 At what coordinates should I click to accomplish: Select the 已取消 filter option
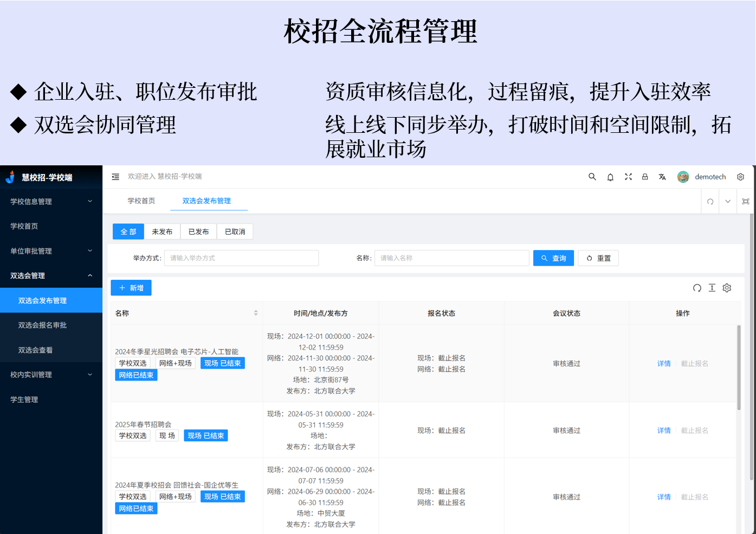tap(235, 231)
